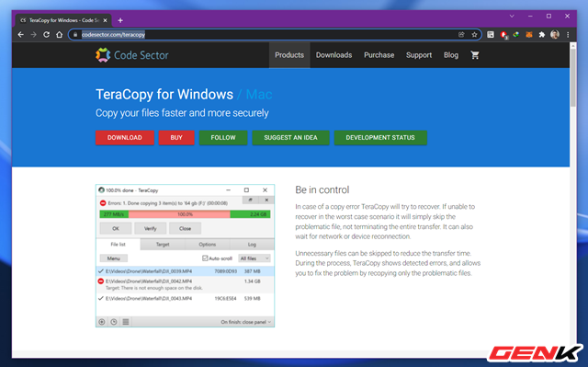Click the red BUY button
The width and height of the screenshot is (588, 367).
coord(176,137)
